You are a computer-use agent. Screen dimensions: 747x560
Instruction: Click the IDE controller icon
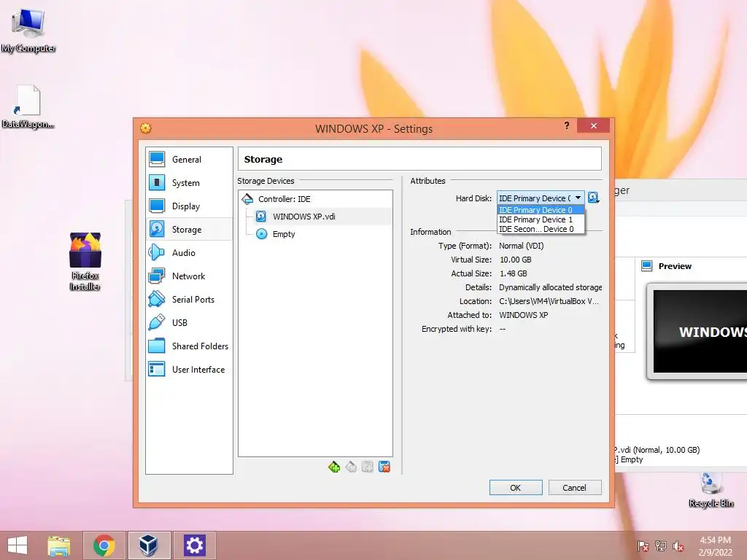pos(247,199)
